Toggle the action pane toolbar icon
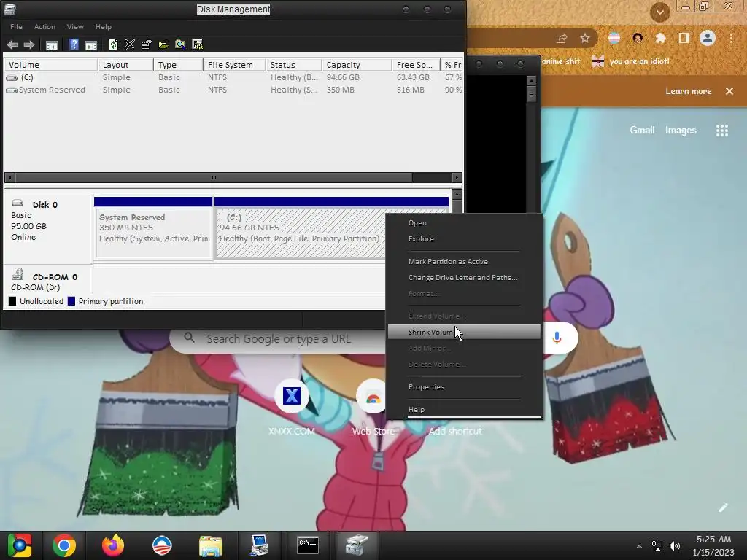 91,44
